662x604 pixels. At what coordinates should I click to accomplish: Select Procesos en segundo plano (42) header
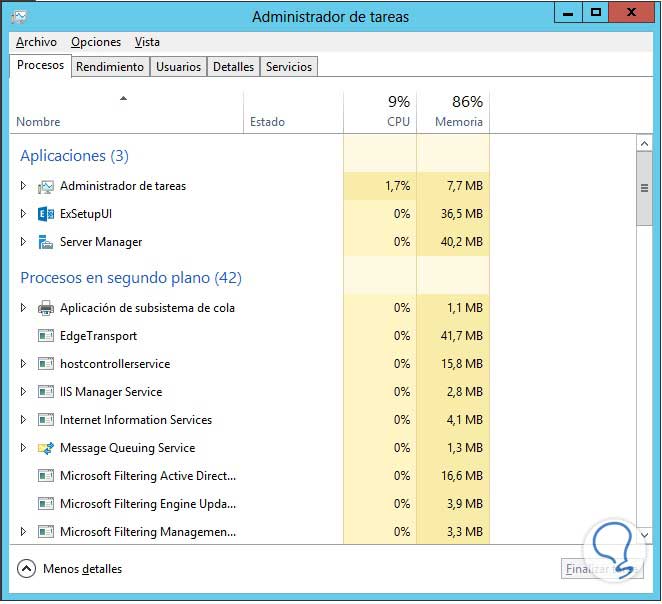(x=131, y=278)
